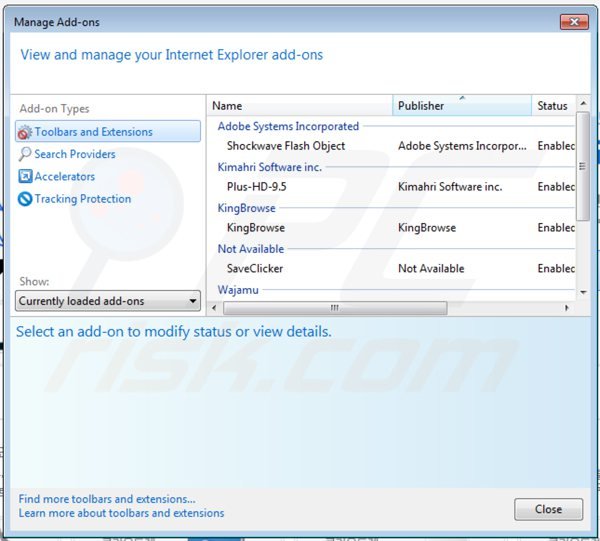Click the vertical scrollbar down arrow
The height and width of the screenshot is (541, 600).
tap(583, 293)
